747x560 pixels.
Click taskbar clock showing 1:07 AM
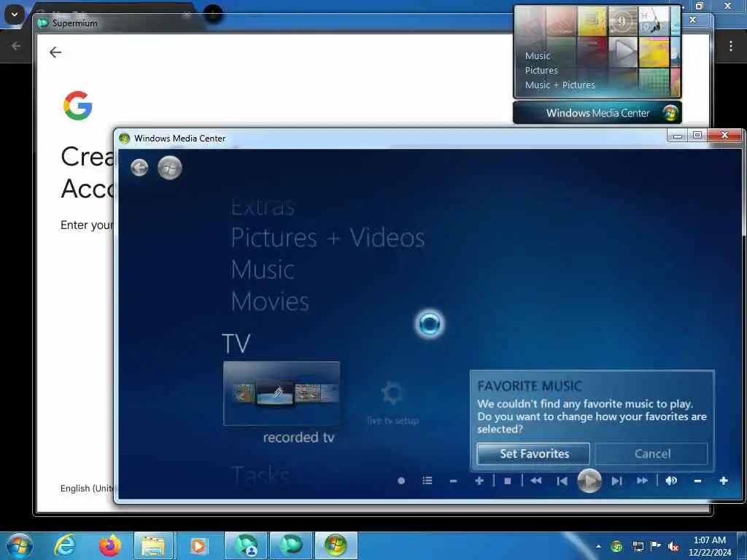709,546
